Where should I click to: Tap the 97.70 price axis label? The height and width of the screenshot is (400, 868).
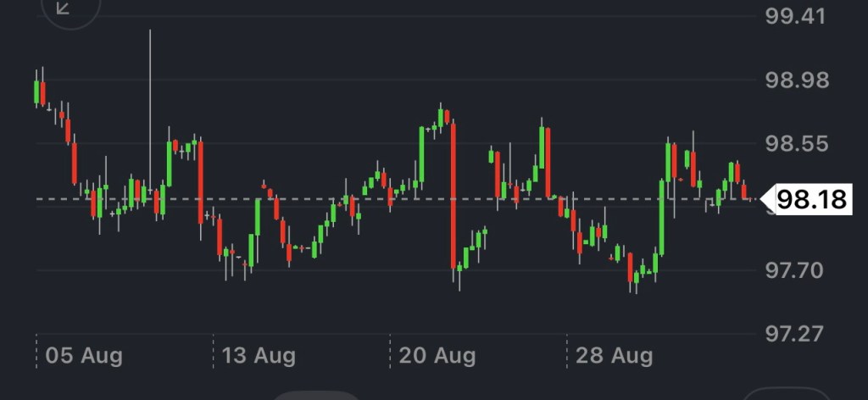(x=794, y=270)
